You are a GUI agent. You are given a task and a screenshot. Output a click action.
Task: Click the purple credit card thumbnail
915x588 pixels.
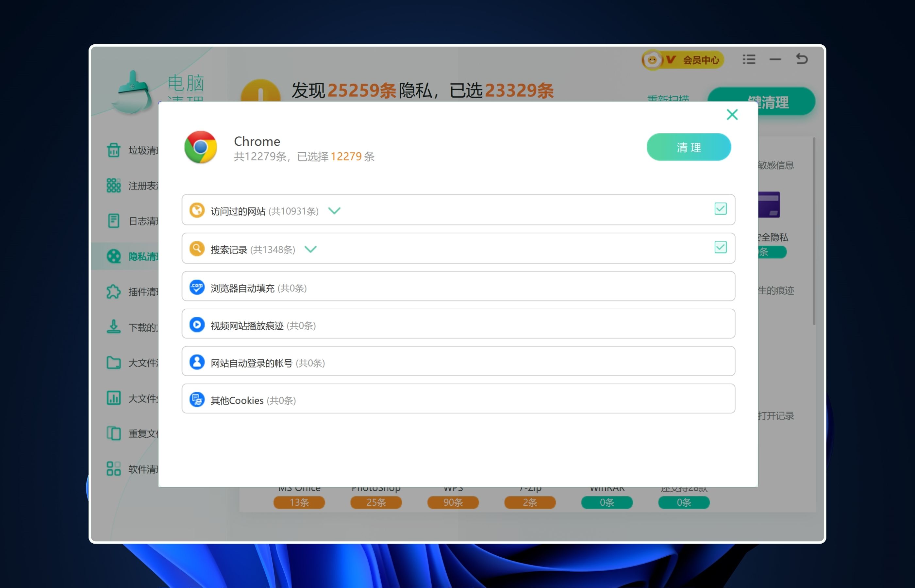tap(769, 204)
